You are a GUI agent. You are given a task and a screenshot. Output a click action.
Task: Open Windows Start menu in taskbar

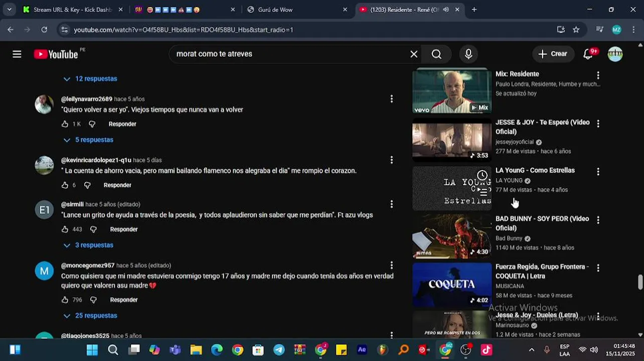click(x=92, y=350)
